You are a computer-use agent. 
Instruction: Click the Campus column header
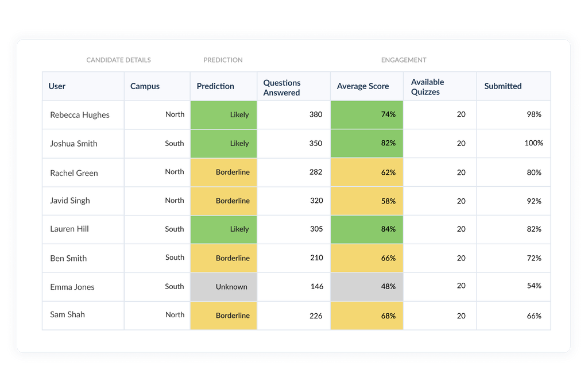tap(145, 86)
